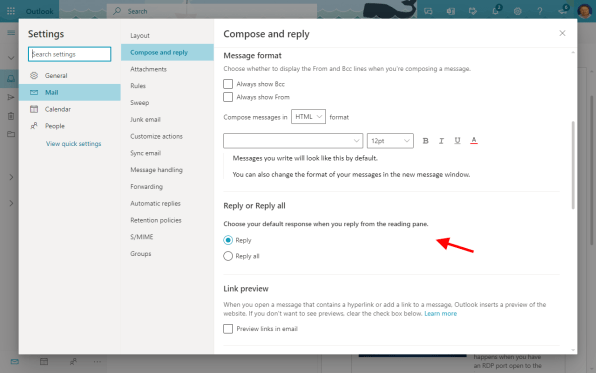Screen dimensions: 596x373
Task: Go to Customize actions settings
Action: coord(167,136)
